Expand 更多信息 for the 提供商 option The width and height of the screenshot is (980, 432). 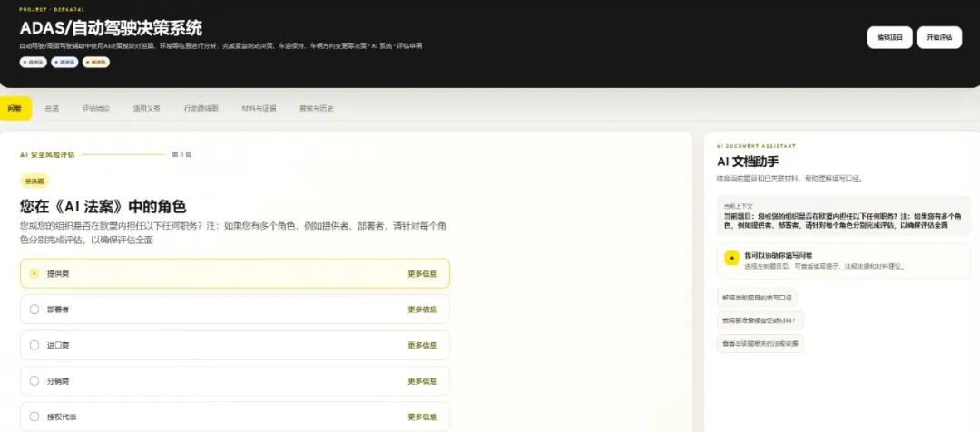click(423, 273)
